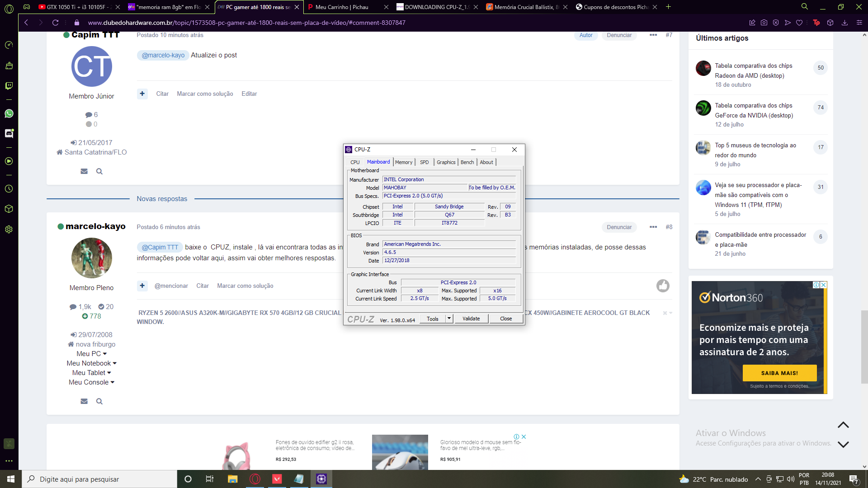
Task: Click the page vertical scrollbar thumb
Action: click(x=864, y=347)
